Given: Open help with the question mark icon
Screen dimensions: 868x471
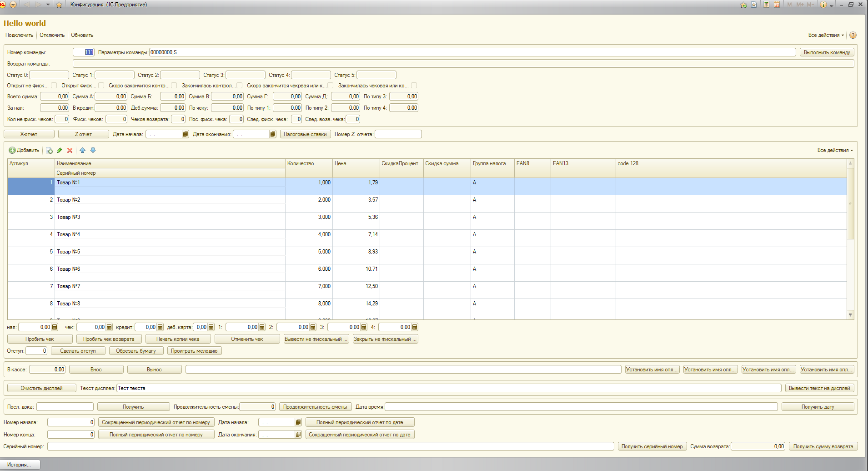Looking at the screenshot, I should click(853, 35).
